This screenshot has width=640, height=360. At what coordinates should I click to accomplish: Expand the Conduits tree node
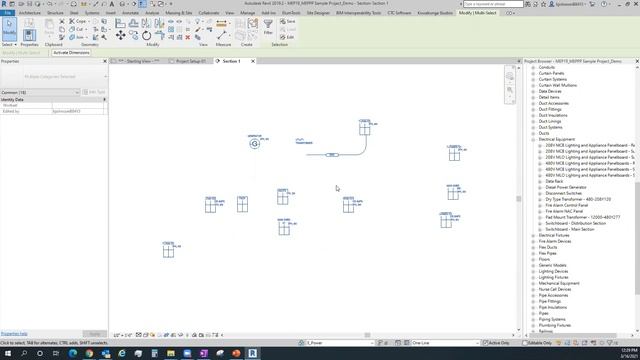point(533,67)
